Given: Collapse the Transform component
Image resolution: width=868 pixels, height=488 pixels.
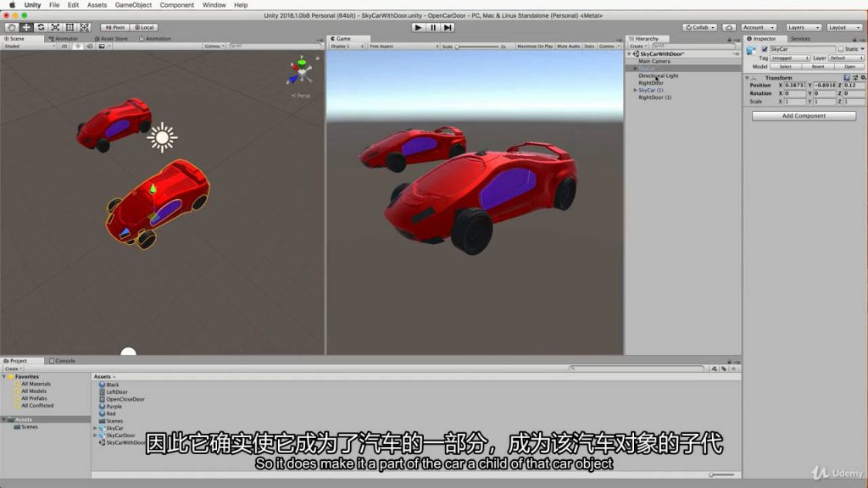Looking at the screenshot, I should pos(747,78).
